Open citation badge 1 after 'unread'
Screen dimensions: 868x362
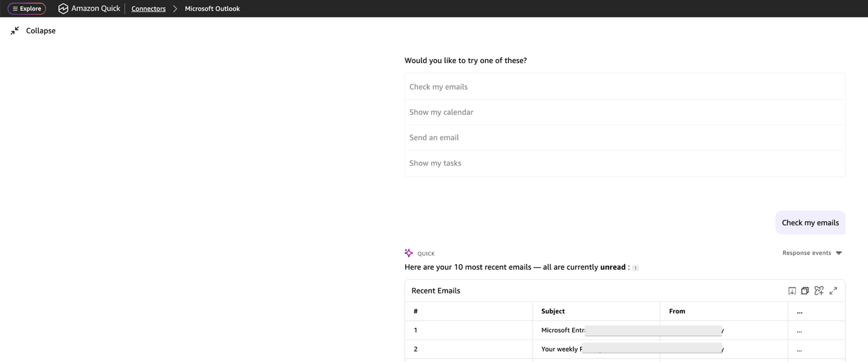coord(635,267)
